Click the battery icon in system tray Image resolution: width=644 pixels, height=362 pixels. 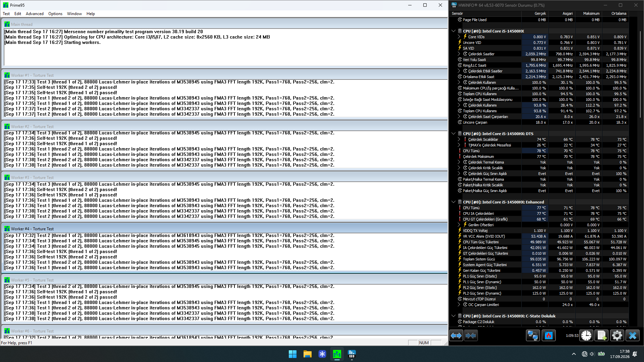[x=601, y=354]
